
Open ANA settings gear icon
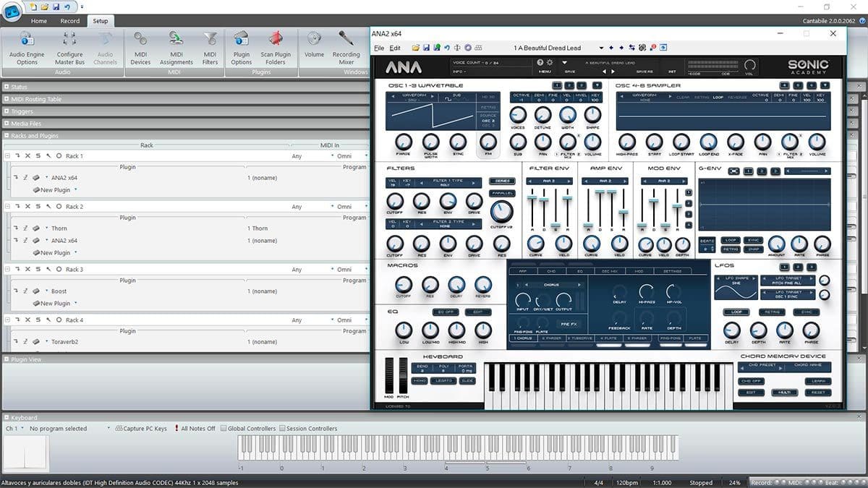(x=550, y=63)
